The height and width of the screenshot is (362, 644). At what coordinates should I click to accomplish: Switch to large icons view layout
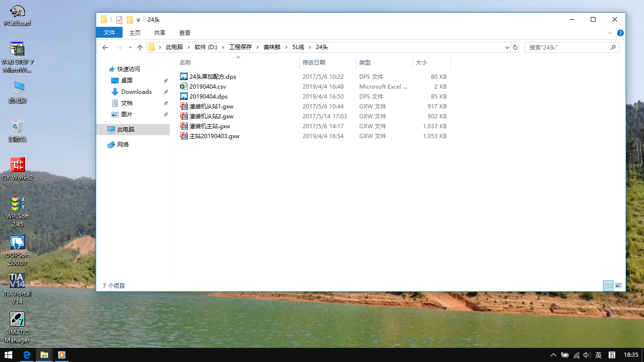[x=619, y=286]
